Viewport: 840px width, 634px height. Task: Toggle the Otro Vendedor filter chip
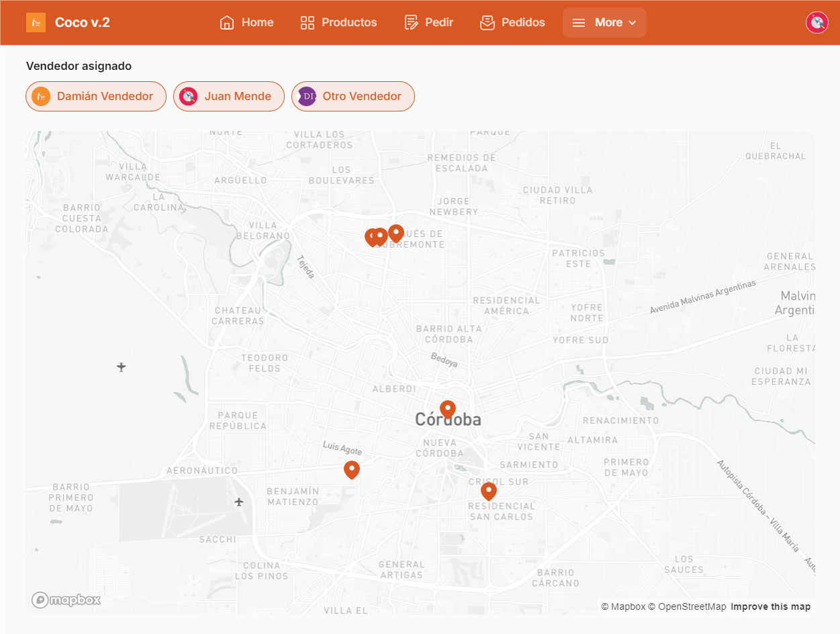click(353, 96)
